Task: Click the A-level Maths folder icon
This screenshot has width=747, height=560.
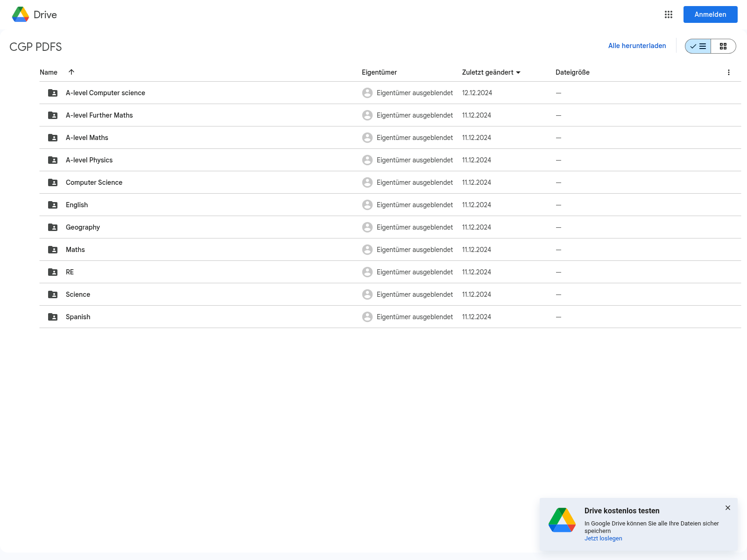Action: pyautogui.click(x=53, y=138)
